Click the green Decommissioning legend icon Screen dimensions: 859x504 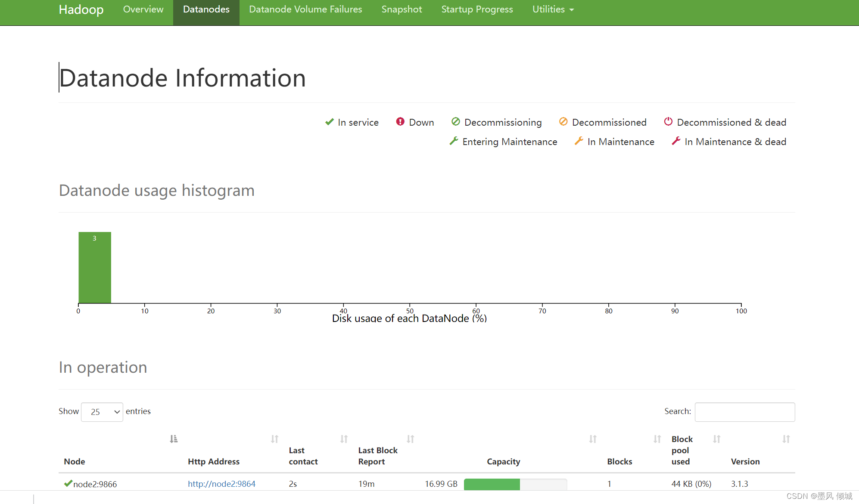pyautogui.click(x=456, y=122)
